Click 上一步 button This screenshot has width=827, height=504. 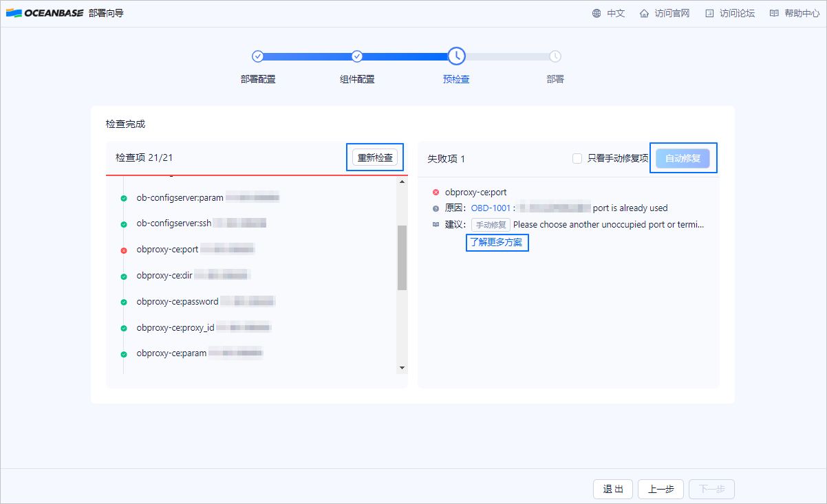pos(660,489)
